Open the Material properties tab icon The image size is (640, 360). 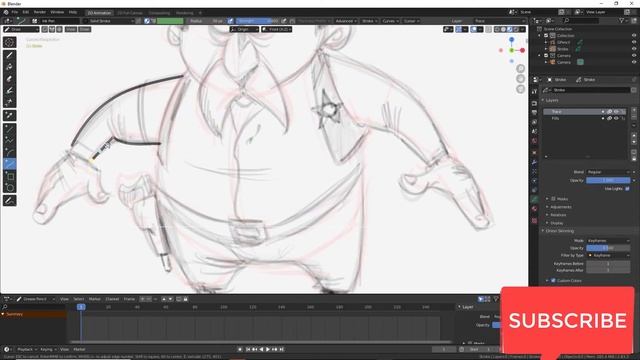[x=534, y=209]
